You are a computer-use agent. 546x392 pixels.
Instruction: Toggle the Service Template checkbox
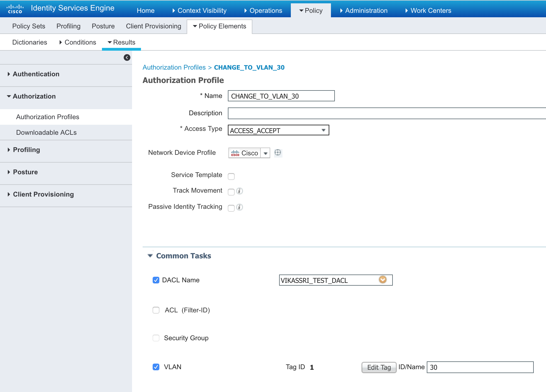click(231, 176)
